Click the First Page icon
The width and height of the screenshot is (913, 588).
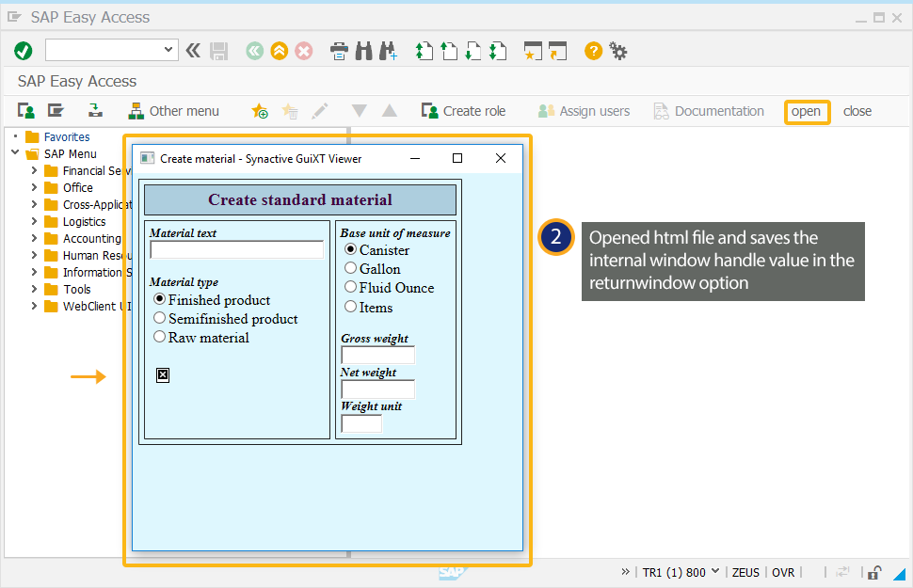pyautogui.click(x=424, y=51)
